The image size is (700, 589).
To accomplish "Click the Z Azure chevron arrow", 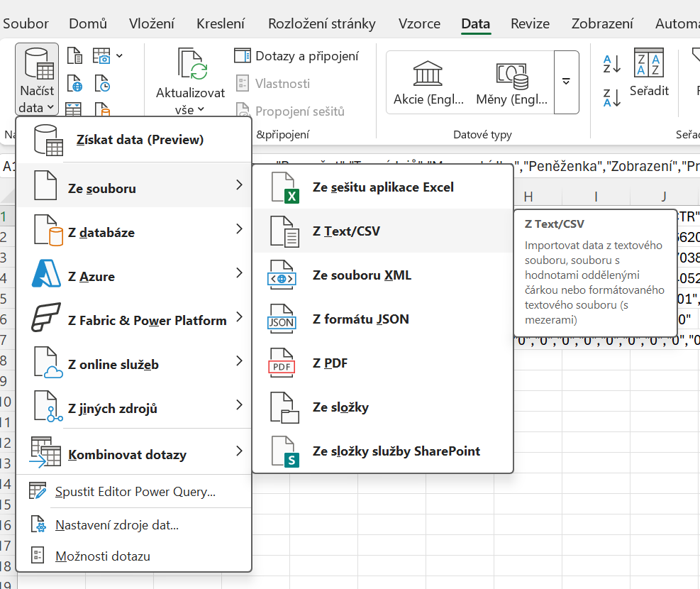I will (239, 273).
